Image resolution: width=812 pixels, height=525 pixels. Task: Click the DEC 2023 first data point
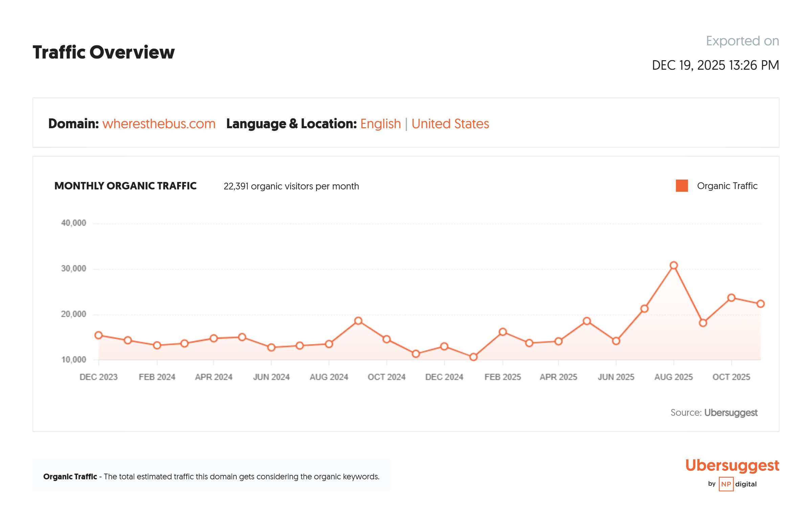coord(98,336)
